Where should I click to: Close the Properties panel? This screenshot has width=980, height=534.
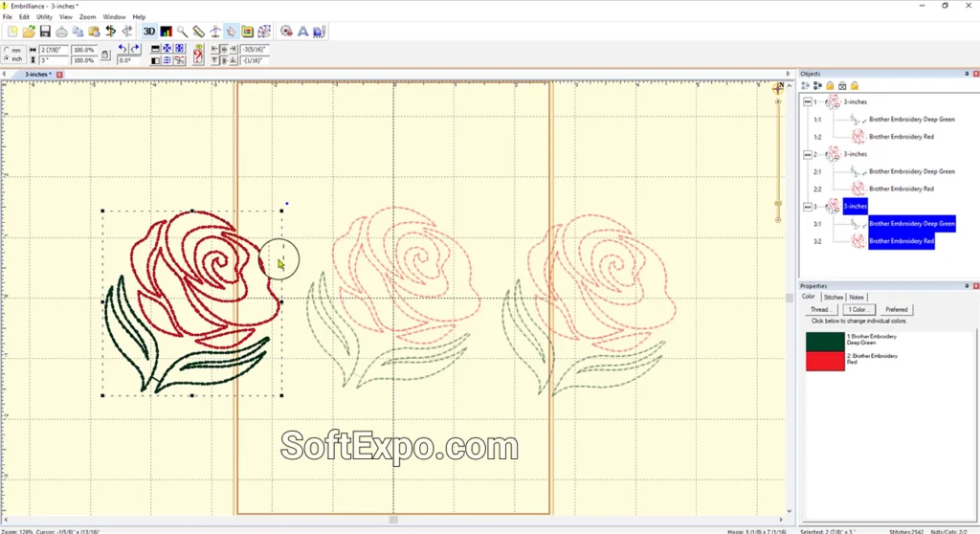[975, 286]
